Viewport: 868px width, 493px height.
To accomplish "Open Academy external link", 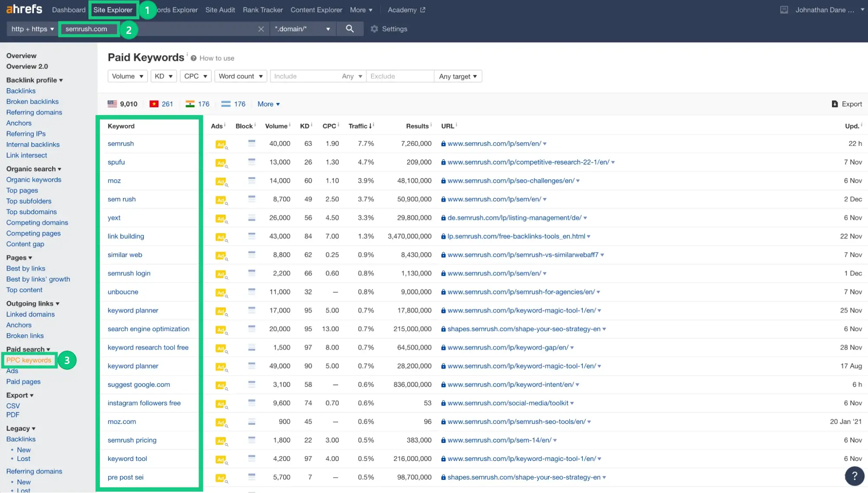I will pyautogui.click(x=406, y=10).
